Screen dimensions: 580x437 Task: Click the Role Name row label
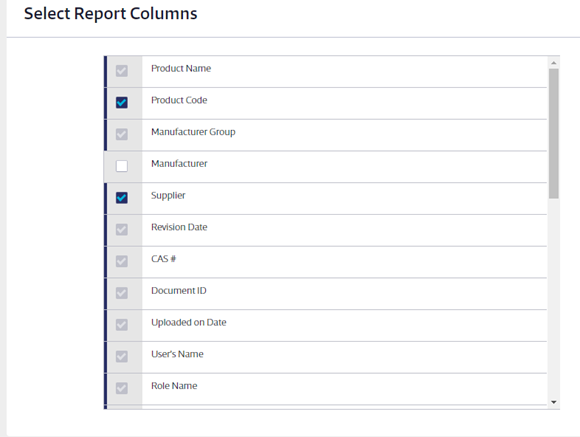point(174,386)
